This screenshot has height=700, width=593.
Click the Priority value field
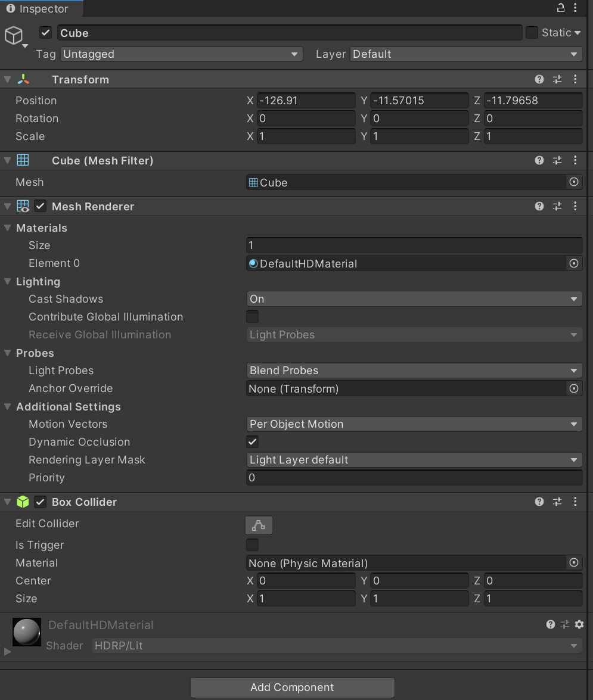click(x=414, y=477)
